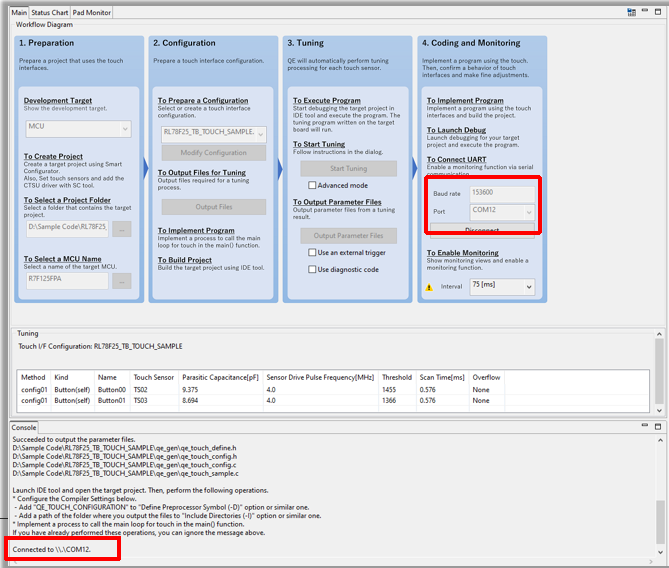Open the touch configuration sample dropdown
The image size is (669, 568).
212,133
